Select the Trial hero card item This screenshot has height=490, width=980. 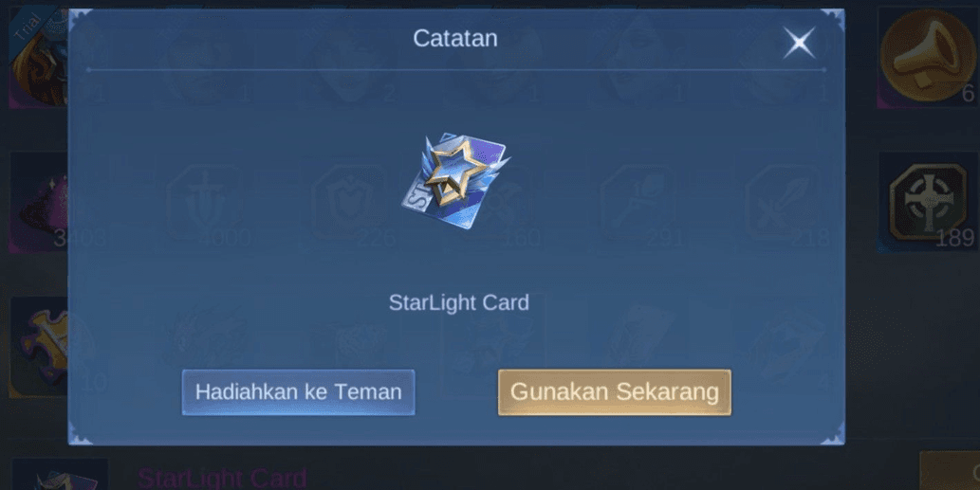click(x=39, y=58)
